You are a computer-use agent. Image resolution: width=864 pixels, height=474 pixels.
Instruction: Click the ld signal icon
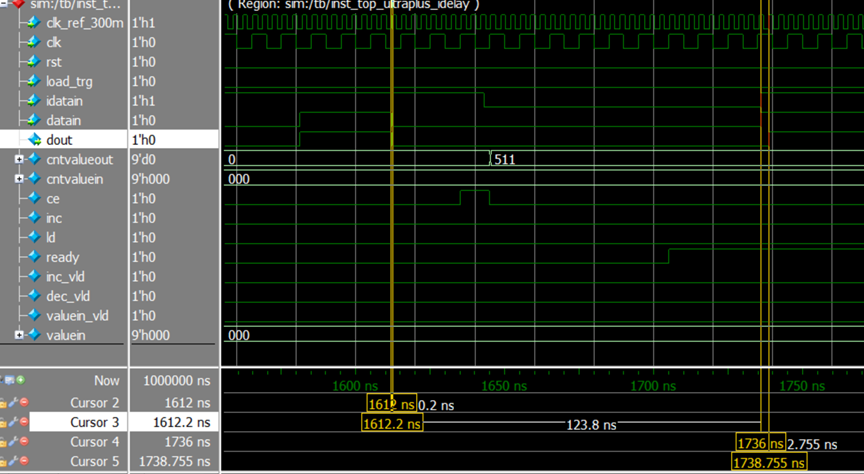34,238
